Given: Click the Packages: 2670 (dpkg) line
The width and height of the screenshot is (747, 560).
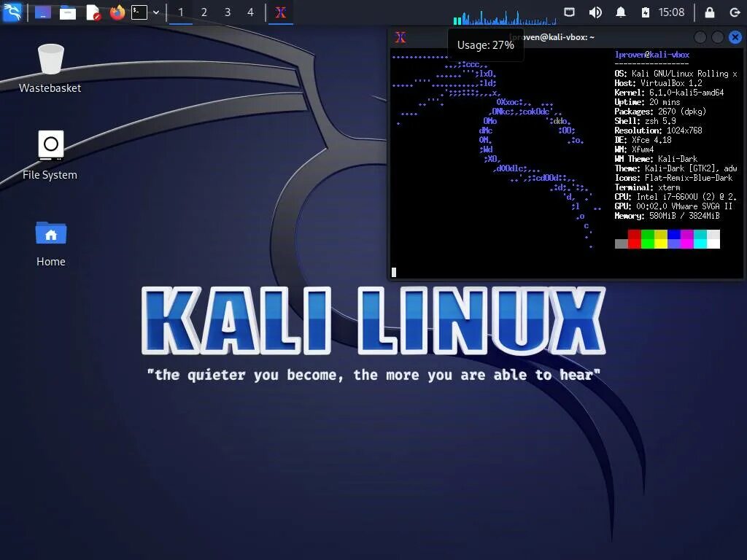Looking at the screenshot, I should point(660,112).
